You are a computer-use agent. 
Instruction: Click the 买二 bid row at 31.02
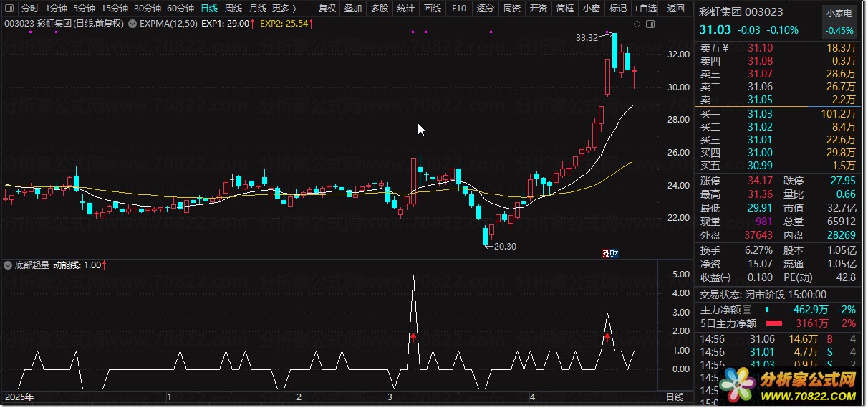[778, 127]
